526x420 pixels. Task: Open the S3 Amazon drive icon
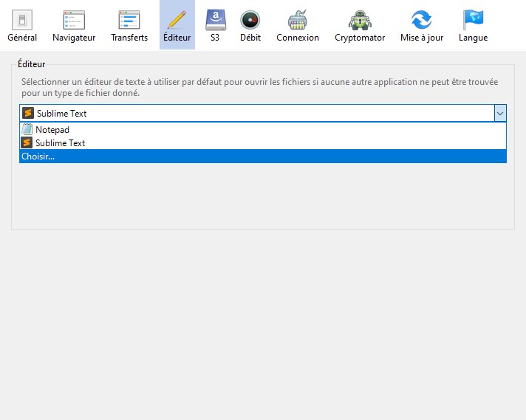tap(216, 20)
